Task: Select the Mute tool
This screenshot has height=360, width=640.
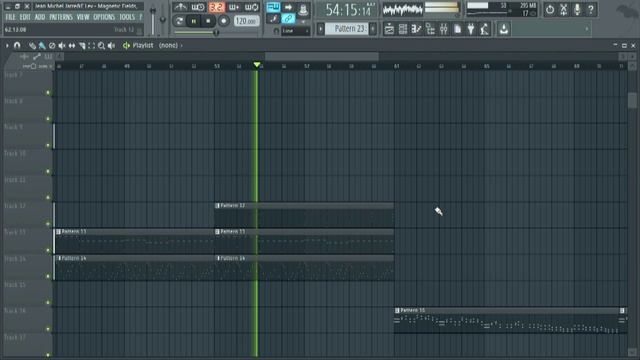Action: tap(62, 46)
